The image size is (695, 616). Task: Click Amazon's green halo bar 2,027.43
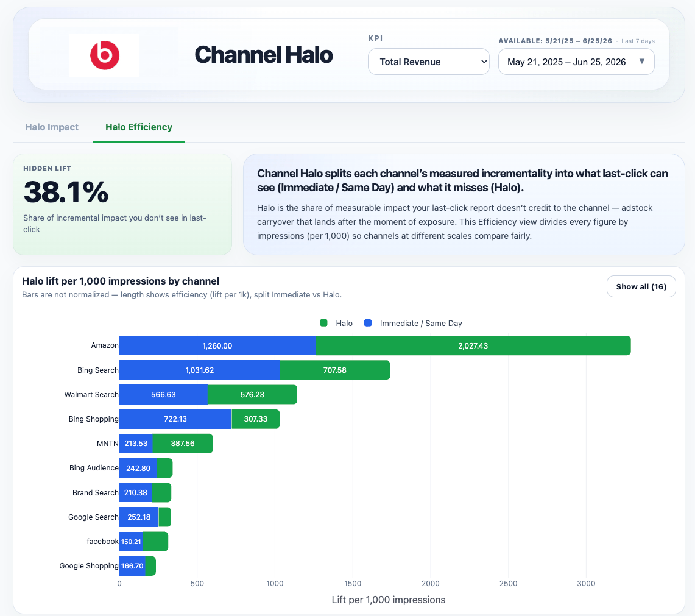click(473, 345)
